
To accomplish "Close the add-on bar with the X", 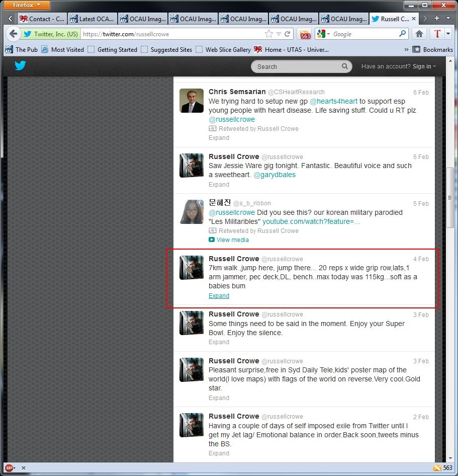I will coord(24,468).
